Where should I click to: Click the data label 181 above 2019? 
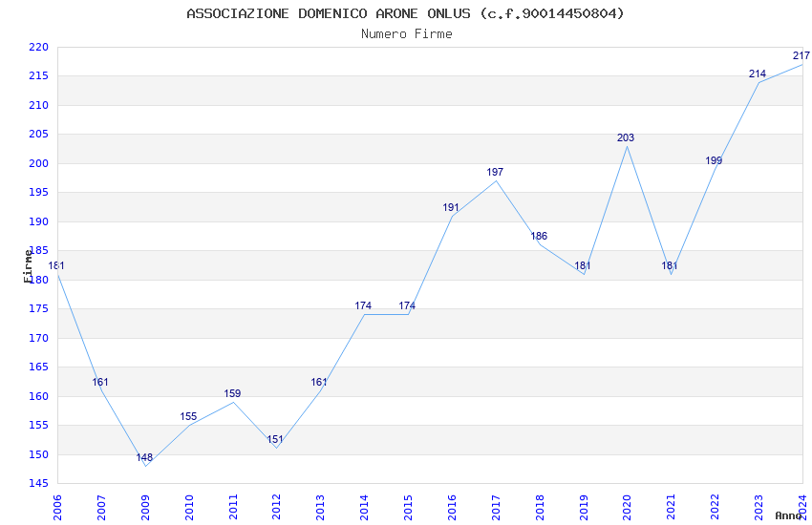583,266
